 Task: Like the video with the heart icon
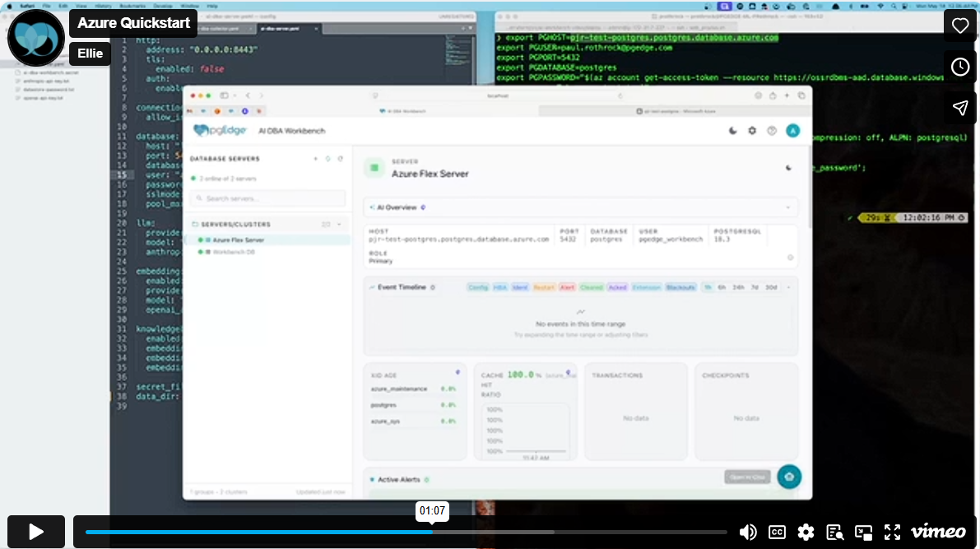pos(960,26)
